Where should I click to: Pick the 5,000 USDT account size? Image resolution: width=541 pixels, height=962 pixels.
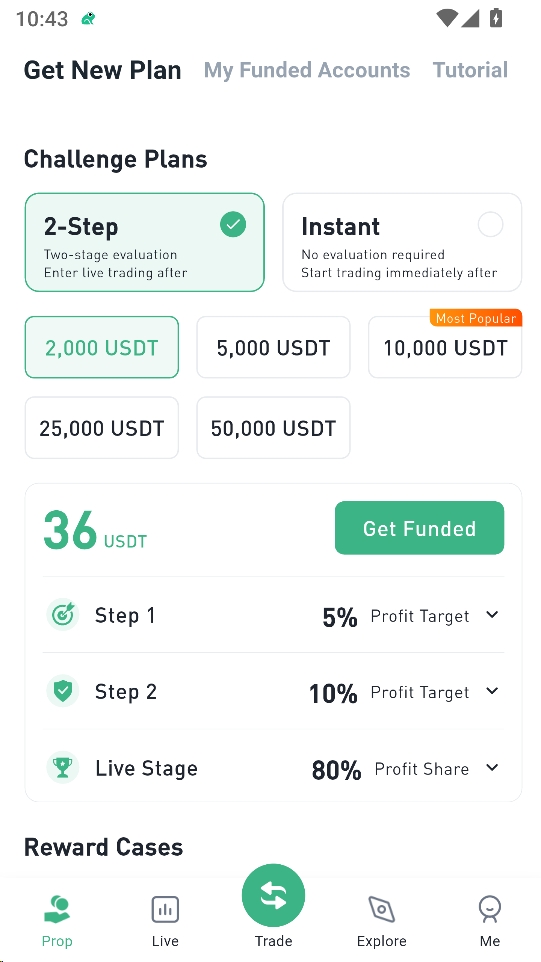(x=273, y=347)
